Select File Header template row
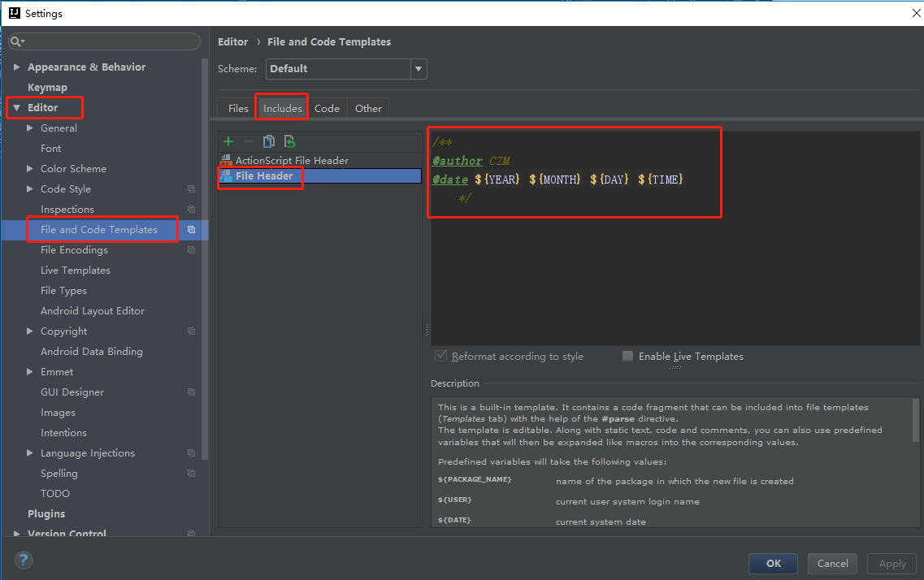This screenshot has width=924, height=580. (320, 175)
